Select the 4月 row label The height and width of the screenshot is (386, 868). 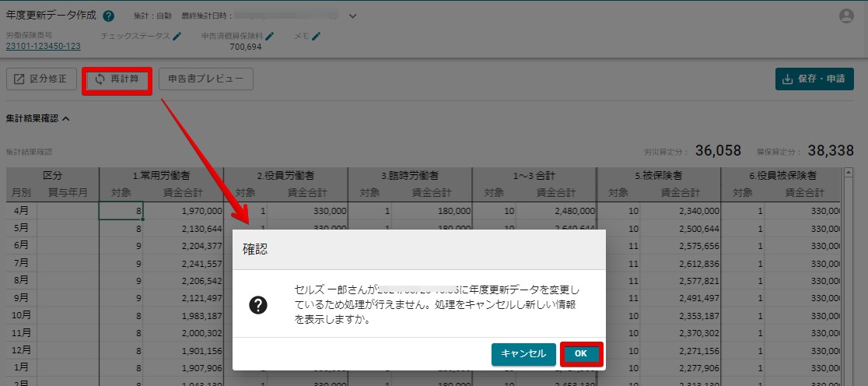(22, 210)
